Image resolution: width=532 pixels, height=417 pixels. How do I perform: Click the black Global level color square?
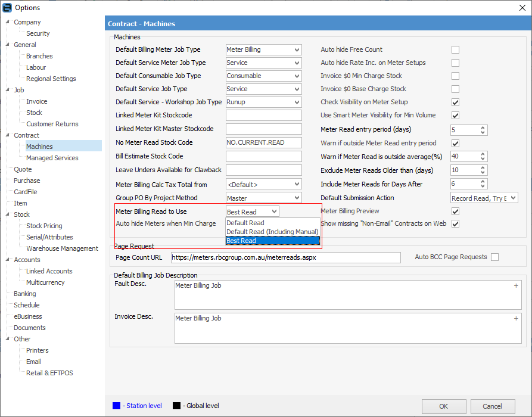tap(176, 406)
